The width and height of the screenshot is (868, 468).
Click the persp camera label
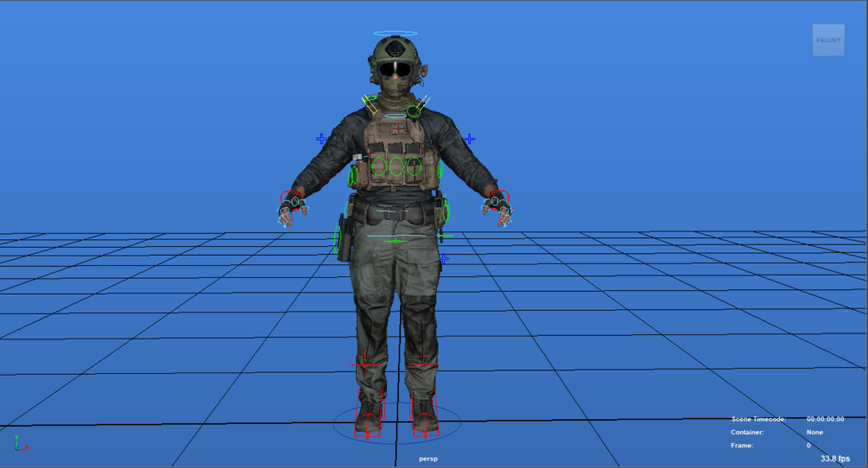point(428,459)
